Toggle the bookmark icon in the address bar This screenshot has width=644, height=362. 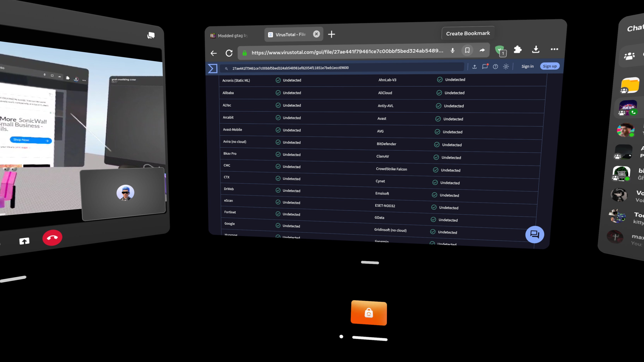tap(467, 50)
